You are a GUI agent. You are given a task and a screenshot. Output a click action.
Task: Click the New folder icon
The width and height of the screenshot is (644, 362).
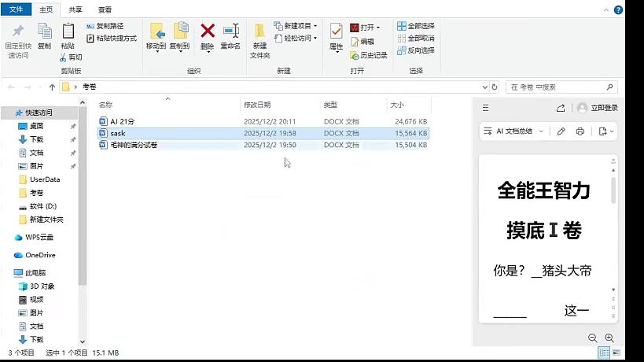(x=259, y=31)
